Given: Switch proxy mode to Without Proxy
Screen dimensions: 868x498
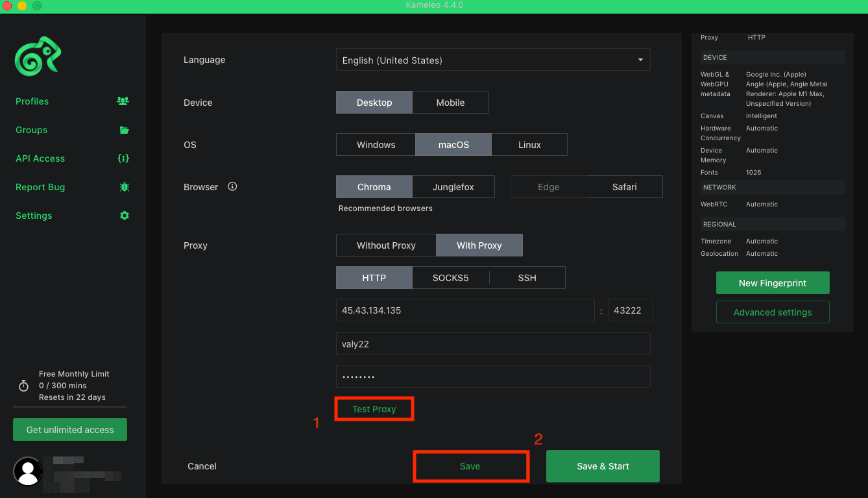Looking at the screenshot, I should click(x=385, y=245).
